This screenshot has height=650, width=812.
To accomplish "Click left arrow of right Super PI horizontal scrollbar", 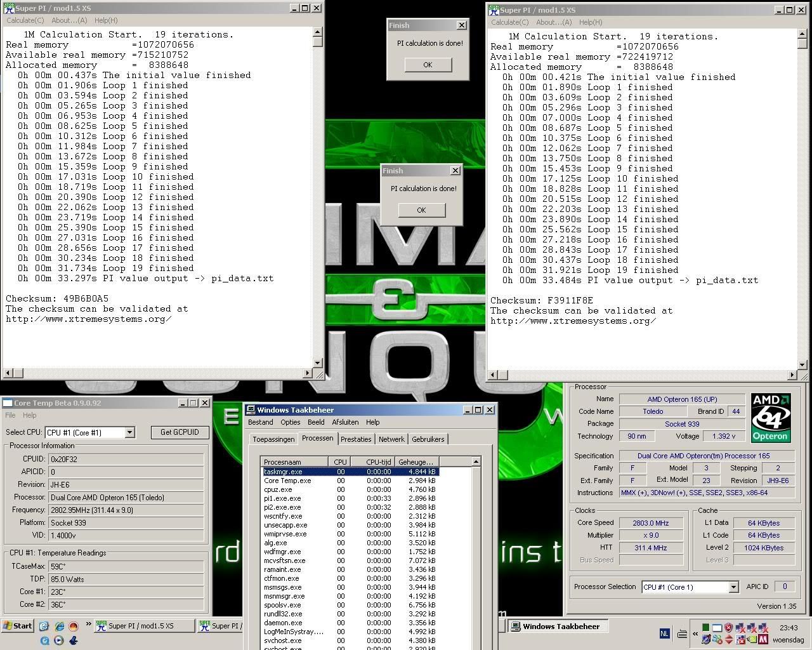I will coord(492,375).
